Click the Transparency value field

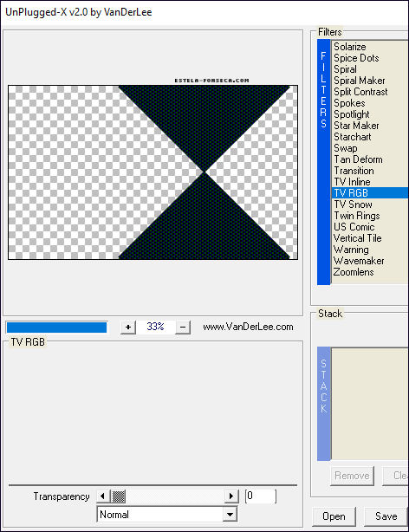click(x=260, y=496)
